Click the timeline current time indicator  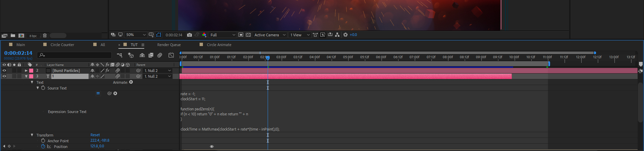[268, 58]
